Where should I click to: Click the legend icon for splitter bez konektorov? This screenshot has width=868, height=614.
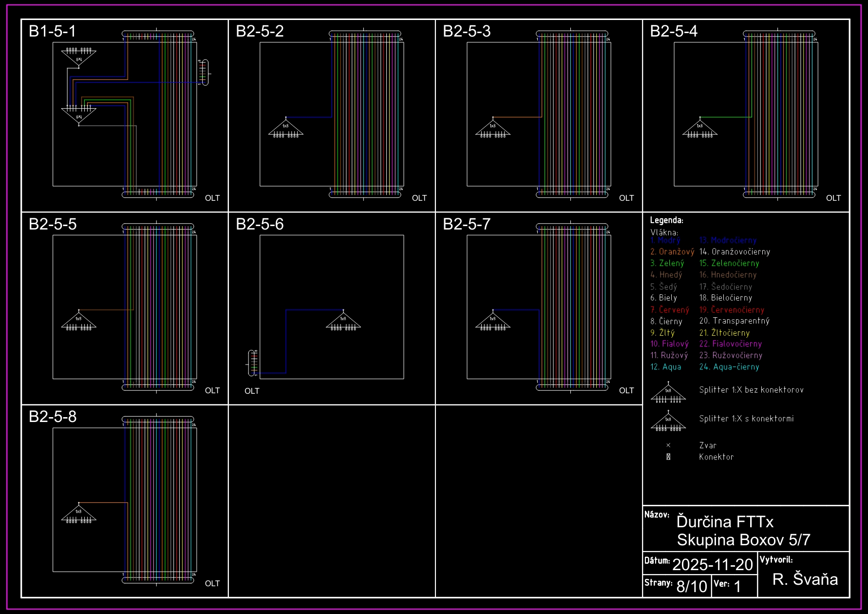[x=668, y=393]
